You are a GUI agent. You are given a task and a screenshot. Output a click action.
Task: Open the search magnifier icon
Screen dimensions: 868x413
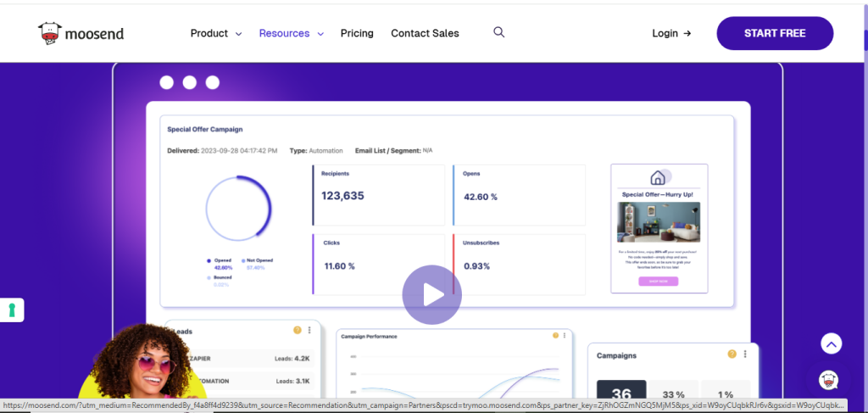[498, 32]
